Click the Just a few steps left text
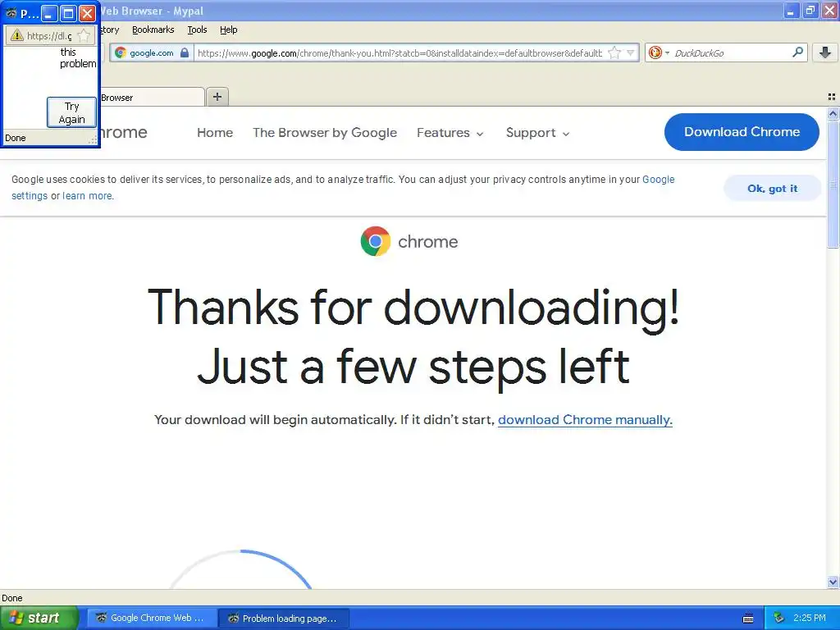 pyautogui.click(x=413, y=367)
